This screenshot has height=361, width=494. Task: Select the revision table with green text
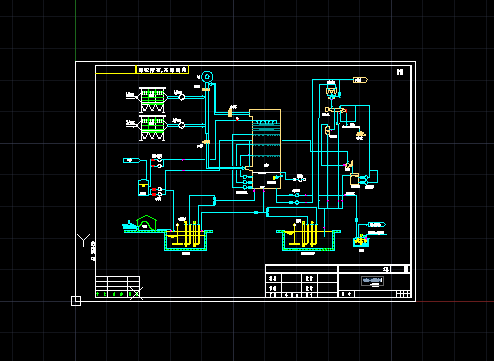click(117, 287)
